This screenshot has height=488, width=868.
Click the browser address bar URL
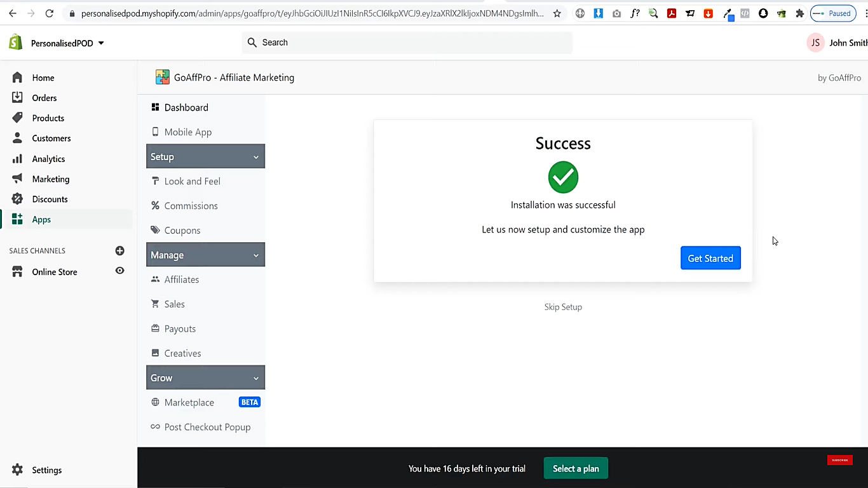click(313, 13)
